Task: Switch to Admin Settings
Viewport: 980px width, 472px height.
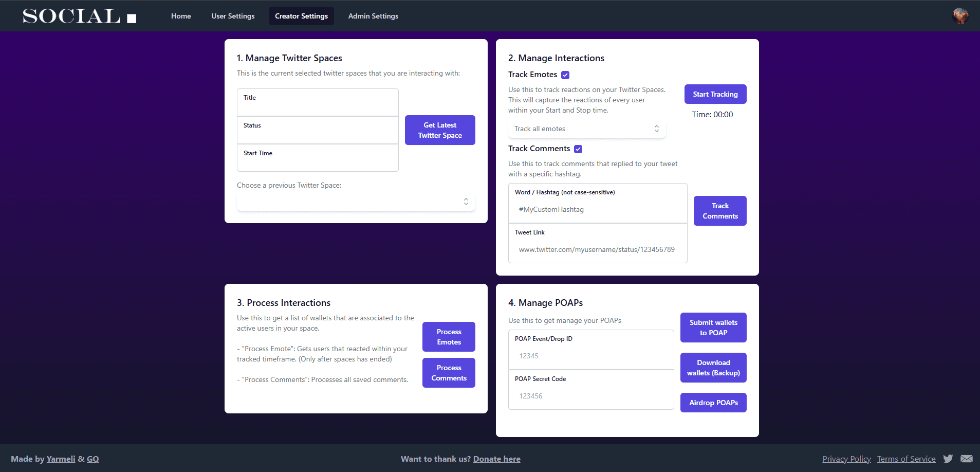Action: [x=373, y=16]
